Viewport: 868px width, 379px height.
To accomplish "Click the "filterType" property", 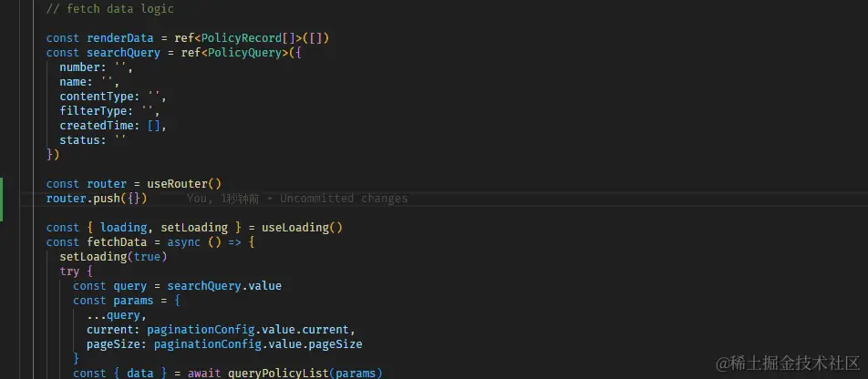I will point(93,111).
